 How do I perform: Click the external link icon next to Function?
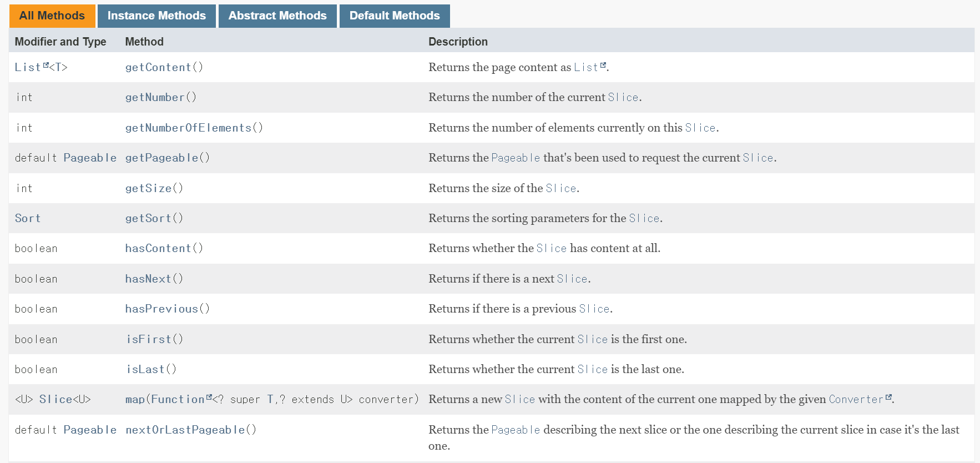pos(209,397)
